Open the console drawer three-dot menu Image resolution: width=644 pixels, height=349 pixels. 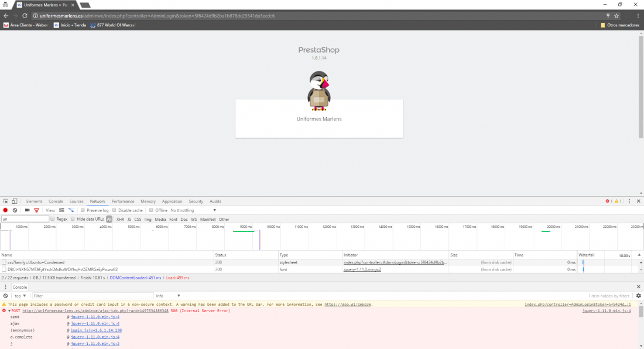pyautogui.click(x=5, y=287)
